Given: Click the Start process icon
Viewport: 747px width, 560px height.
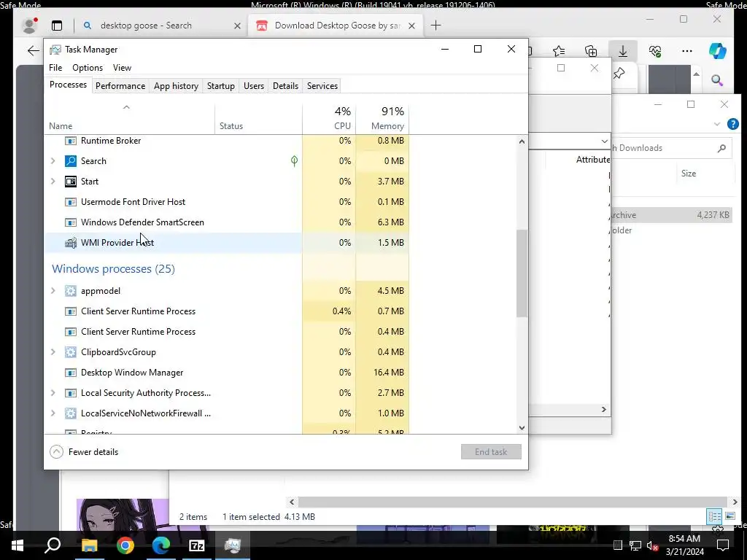Looking at the screenshot, I should 71,182.
